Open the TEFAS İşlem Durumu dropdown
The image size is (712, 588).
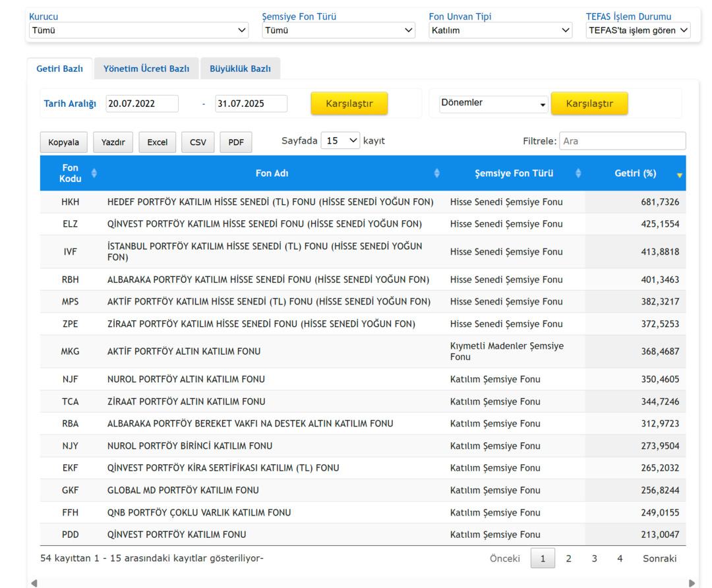pos(638,30)
